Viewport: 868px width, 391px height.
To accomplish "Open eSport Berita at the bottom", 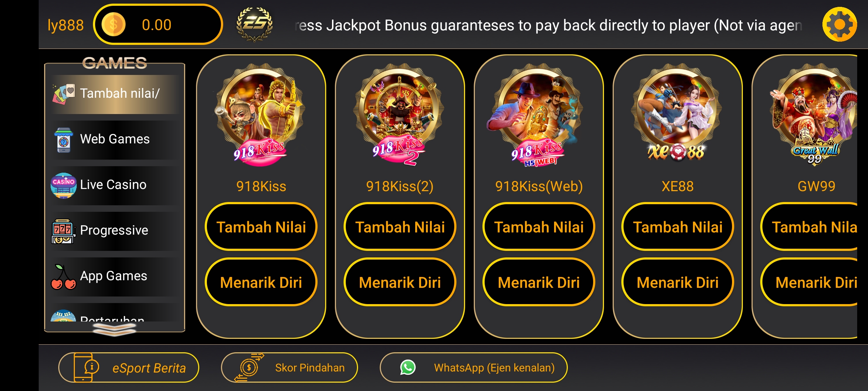I will coord(129,367).
